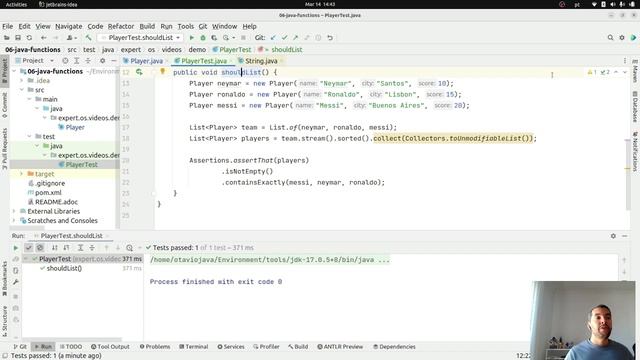Collapse the main folder
This screenshot has width=640, height=360.
point(29,99)
